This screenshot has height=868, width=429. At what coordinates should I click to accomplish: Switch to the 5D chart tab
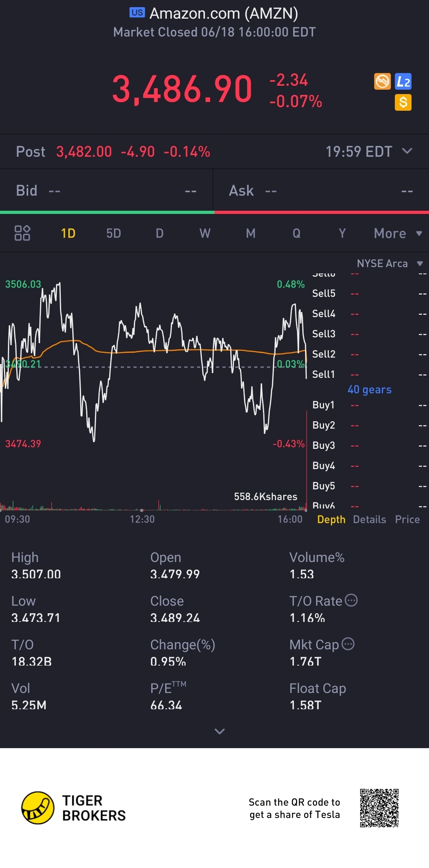[114, 233]
